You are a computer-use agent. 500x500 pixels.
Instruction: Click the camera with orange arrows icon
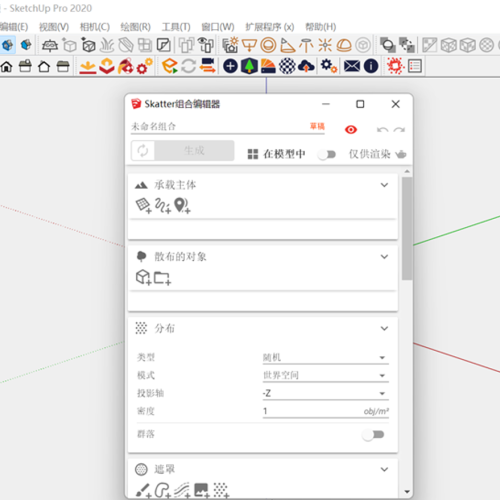click(x=208, y=66)
